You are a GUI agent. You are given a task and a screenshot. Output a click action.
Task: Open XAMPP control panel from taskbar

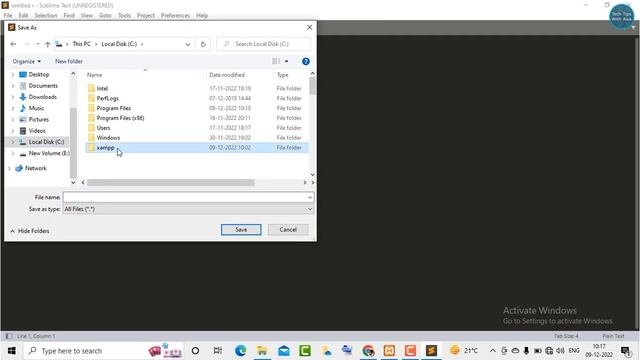[x=389, y=351]
